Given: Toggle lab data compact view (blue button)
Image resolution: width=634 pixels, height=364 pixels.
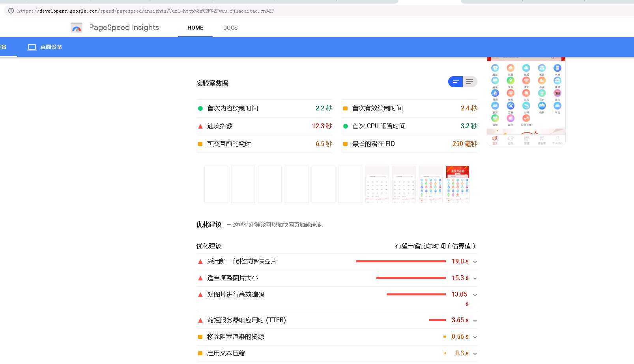Looking at the screenshot, I should pos(456,82).
